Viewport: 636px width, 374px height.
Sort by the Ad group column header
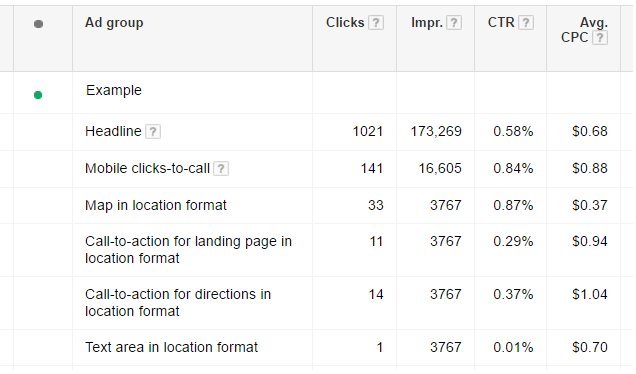click(x=114, y=23)
